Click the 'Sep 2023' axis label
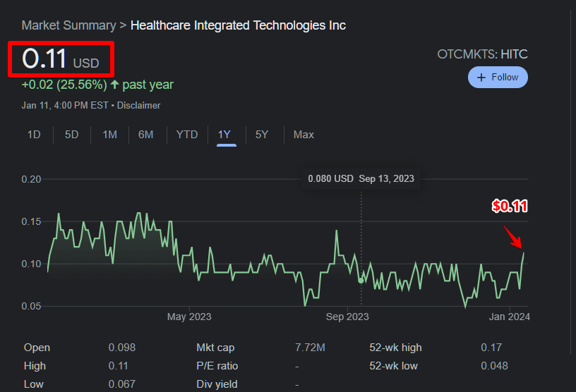Screen dimensions: 576x392 click(x=347, y=317)
